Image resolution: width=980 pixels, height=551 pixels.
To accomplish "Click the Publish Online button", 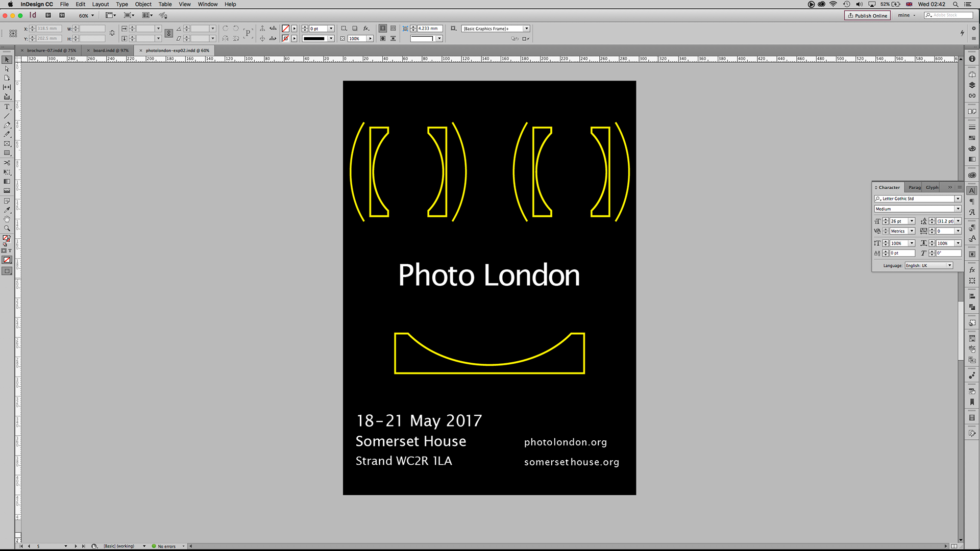I will pyautogui.click(x=867, y=15).
